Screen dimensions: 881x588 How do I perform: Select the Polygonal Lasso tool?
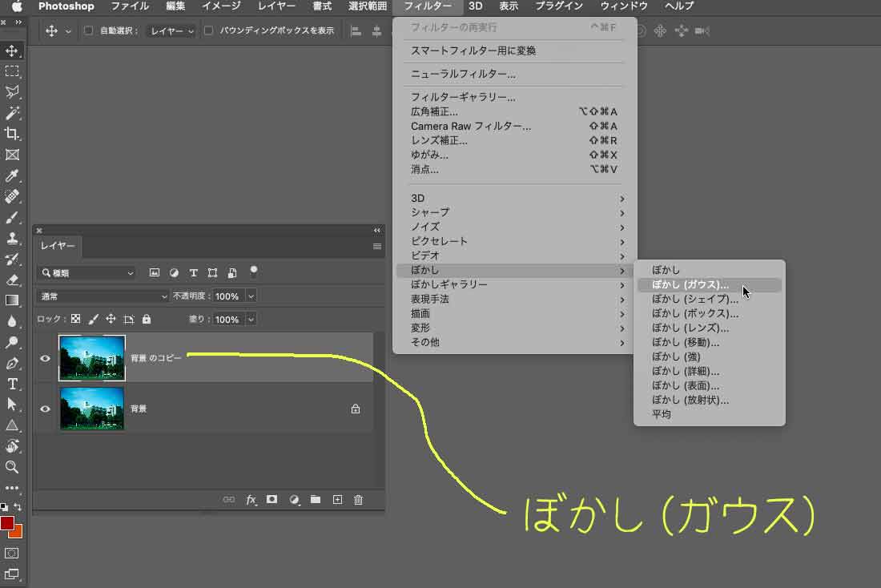[x=12, y=92]
